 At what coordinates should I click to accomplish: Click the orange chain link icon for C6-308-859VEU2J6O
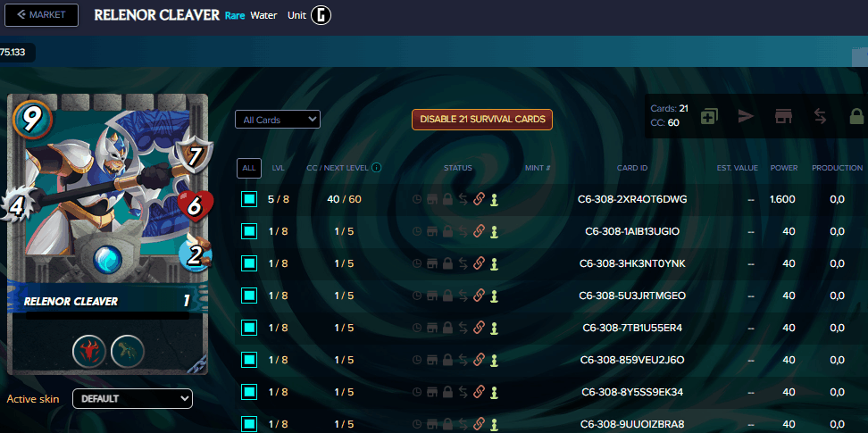tap(480, 360)
